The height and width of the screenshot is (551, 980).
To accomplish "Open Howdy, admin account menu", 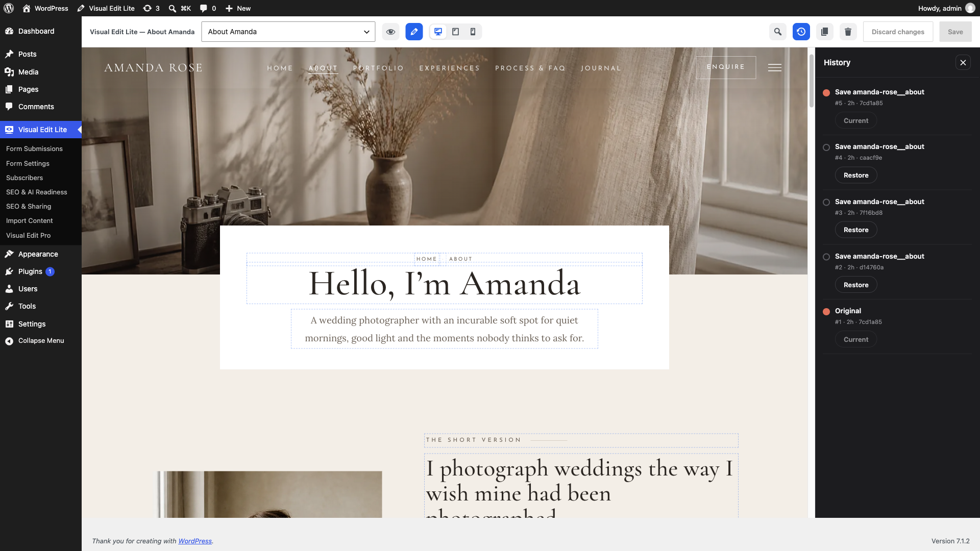I will 946,8.
